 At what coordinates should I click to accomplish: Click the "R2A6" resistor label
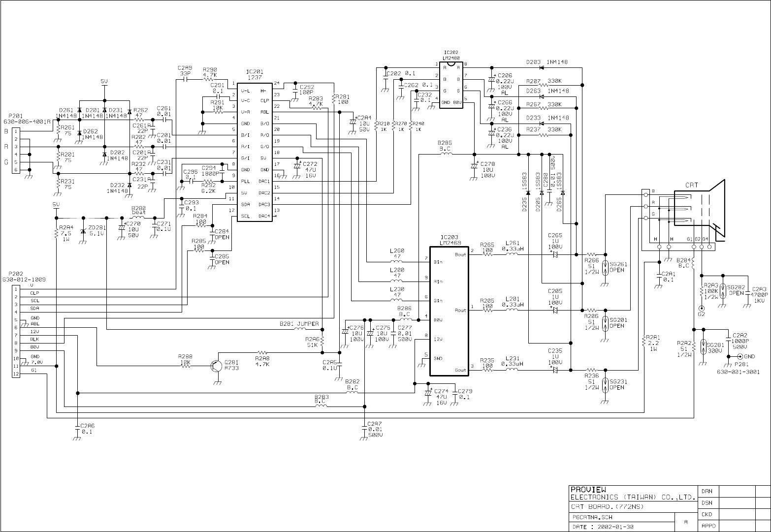(313, 339)
